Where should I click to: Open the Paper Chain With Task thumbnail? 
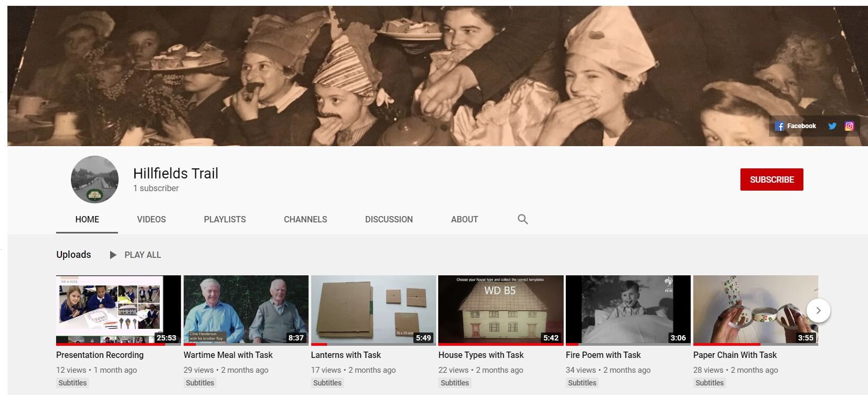[756, 310]
